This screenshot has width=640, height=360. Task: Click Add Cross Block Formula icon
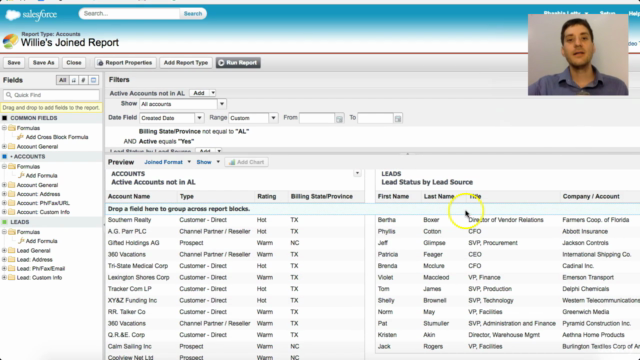(x=20, y=137)
